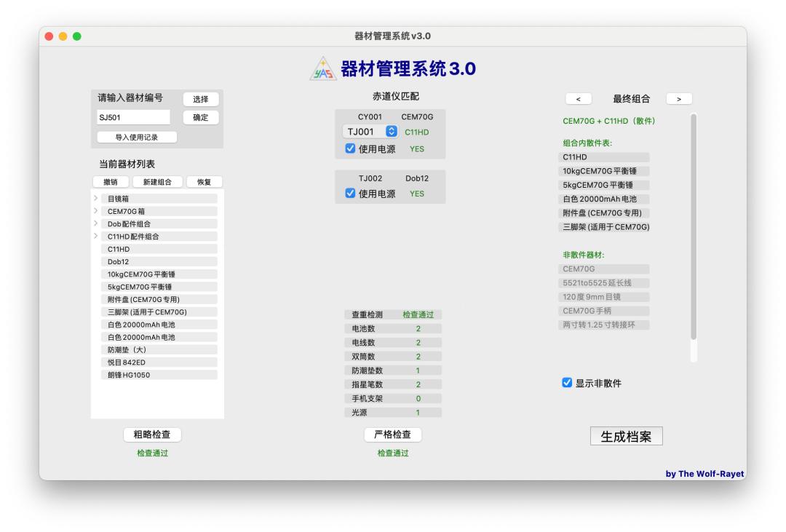Click the 生成档案 button

[626, 437]
